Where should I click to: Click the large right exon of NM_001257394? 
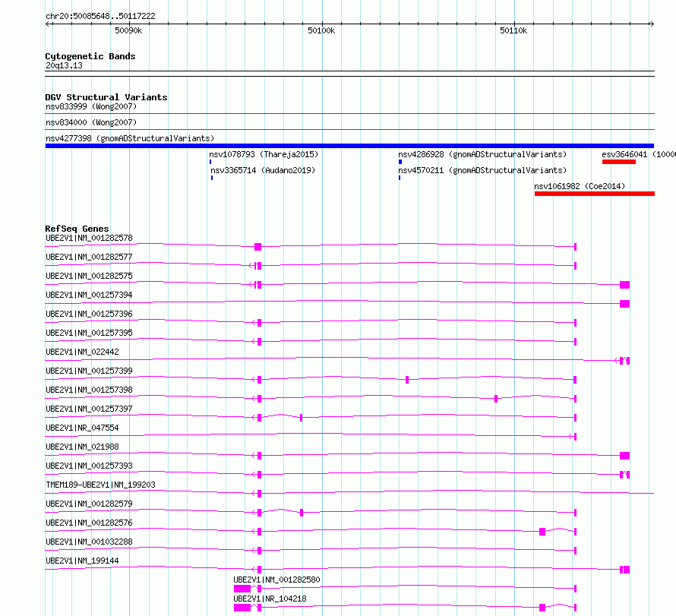pyautogui.click(x=624, y=304)
